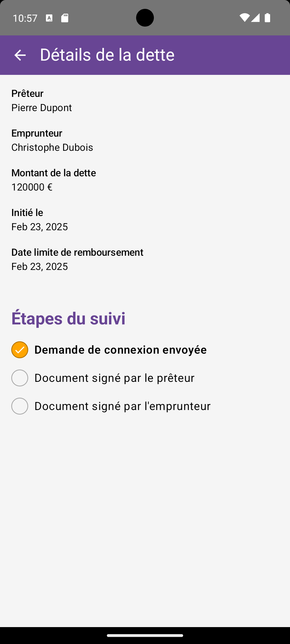This screenshot has width=290, height=644.
Task: Tap the debt amount 120000 €
Action: [x=32, y=187]
